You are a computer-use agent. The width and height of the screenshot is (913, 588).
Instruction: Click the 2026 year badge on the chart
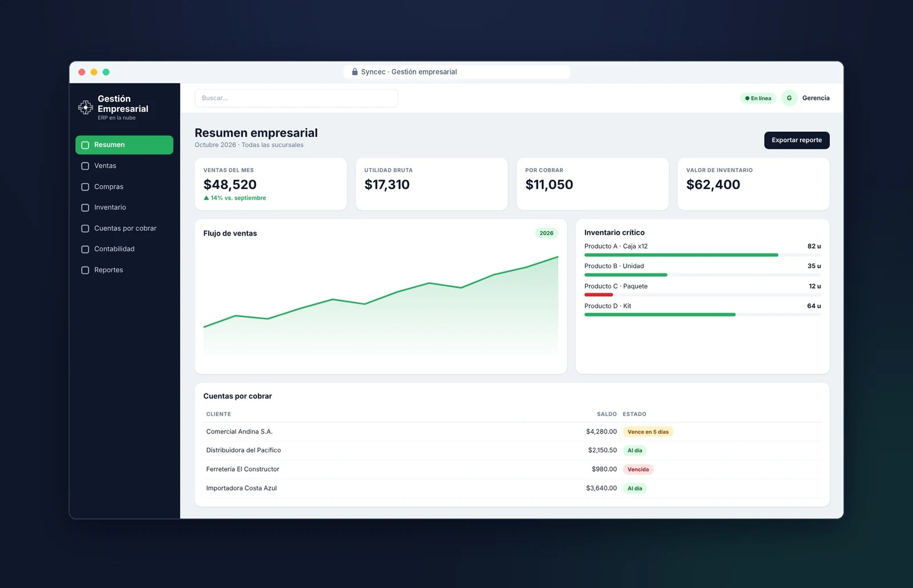[546, 233]
